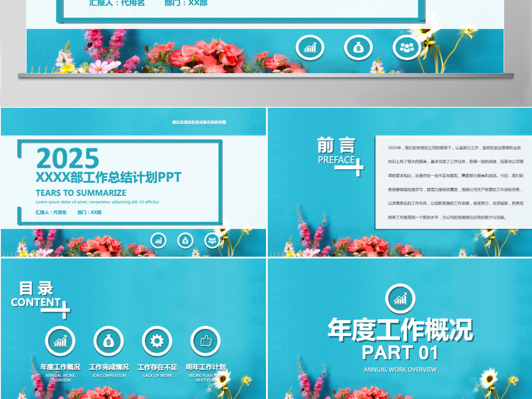Click the large 年度工作概况 title on the PART 01 slide
The image size is (532, 399).
pyautogui.click(x=400, y=330)
